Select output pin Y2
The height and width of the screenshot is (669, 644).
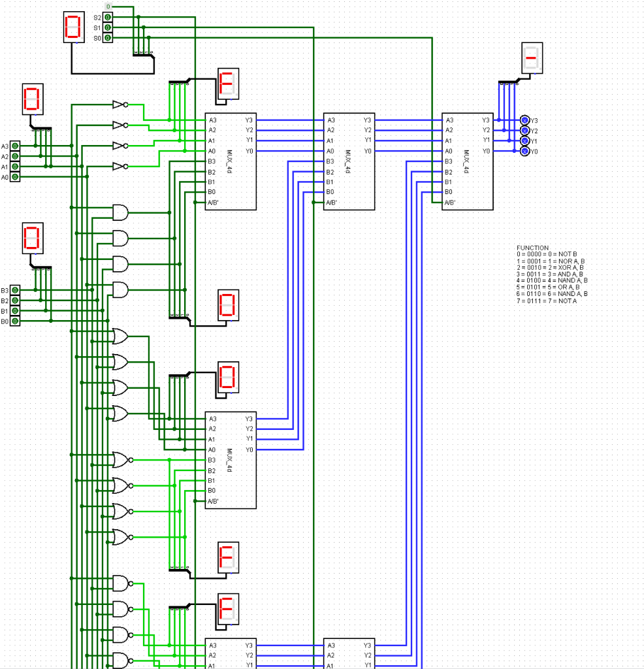tap(525, 131)
